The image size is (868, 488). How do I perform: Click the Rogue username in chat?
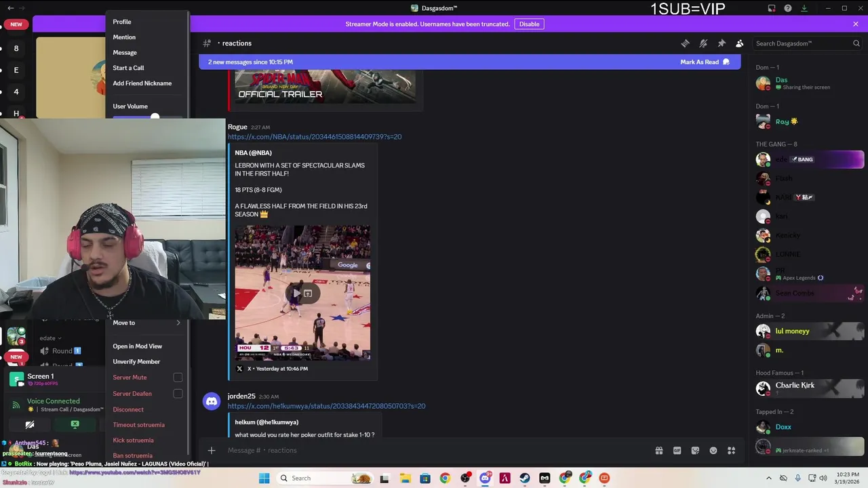coord(237,127)
